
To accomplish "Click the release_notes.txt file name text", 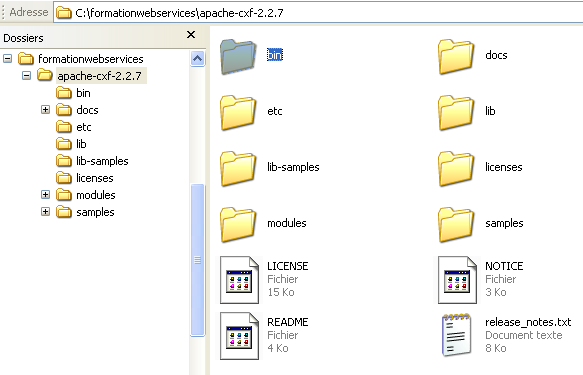I will point(528,322).
